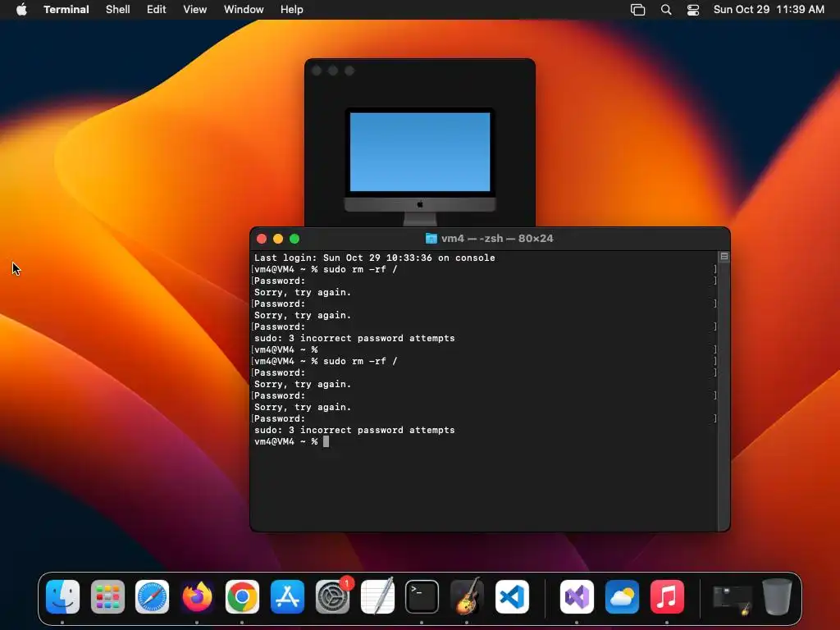Zoom Terminal with the green button
Image resolution: width=840 pixels, height=630 pixels.
point(294,239)
